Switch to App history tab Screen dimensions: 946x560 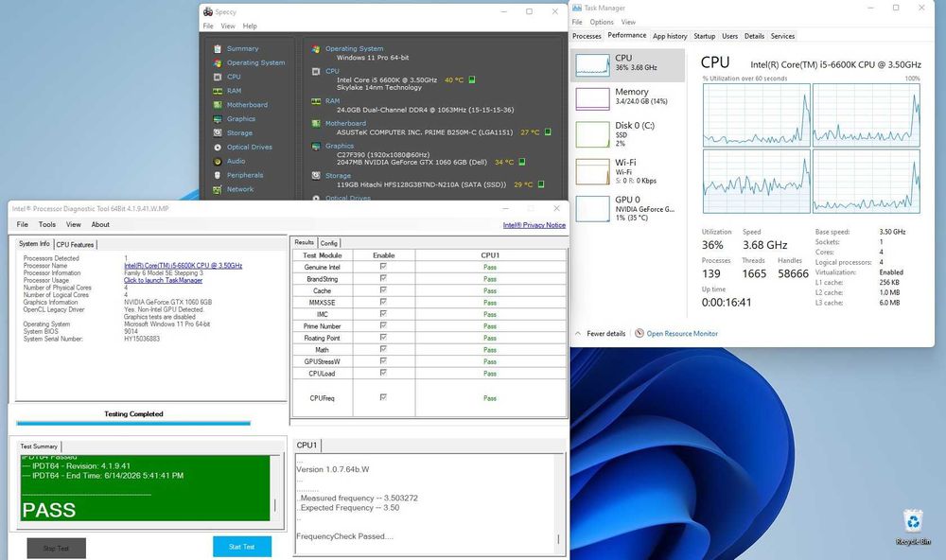click(x=670, y=36)
